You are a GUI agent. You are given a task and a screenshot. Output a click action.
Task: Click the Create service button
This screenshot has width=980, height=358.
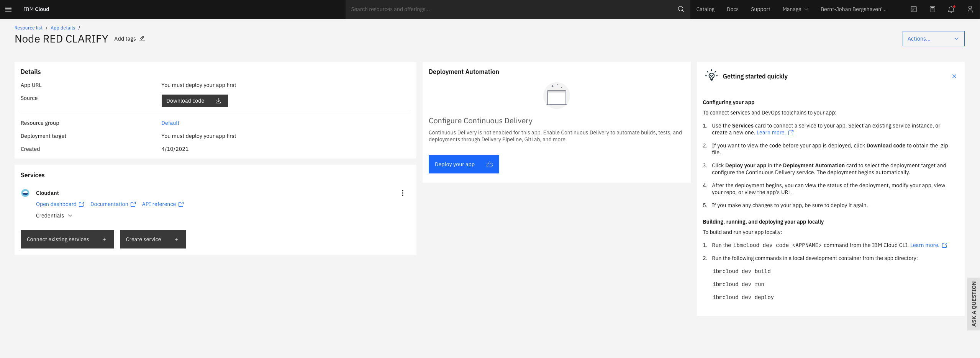pos(152,239)
